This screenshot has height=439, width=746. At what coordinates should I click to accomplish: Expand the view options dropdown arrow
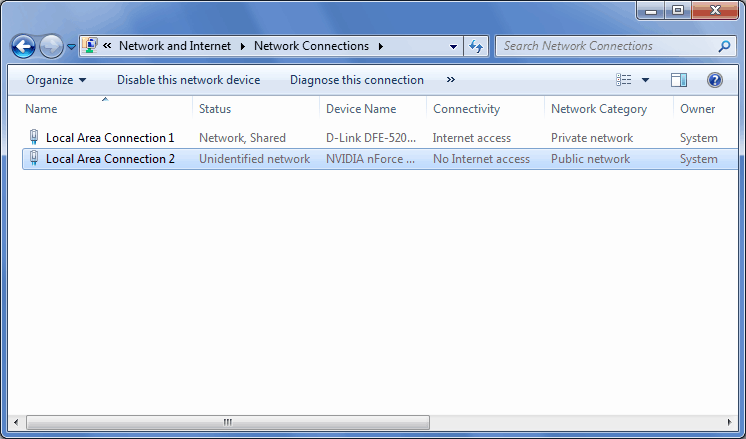click(645, 80)
